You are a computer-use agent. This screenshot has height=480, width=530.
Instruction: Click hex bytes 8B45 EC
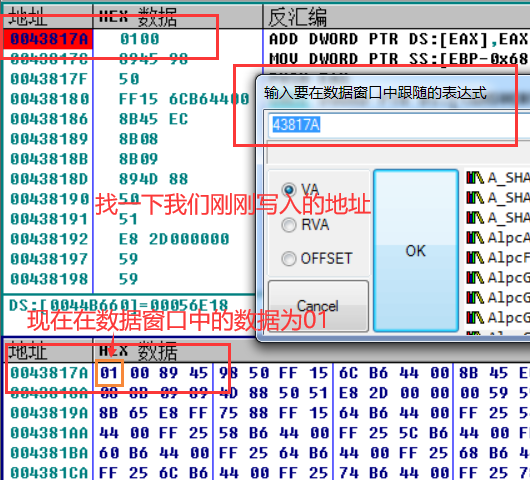[x=153, y=119]
